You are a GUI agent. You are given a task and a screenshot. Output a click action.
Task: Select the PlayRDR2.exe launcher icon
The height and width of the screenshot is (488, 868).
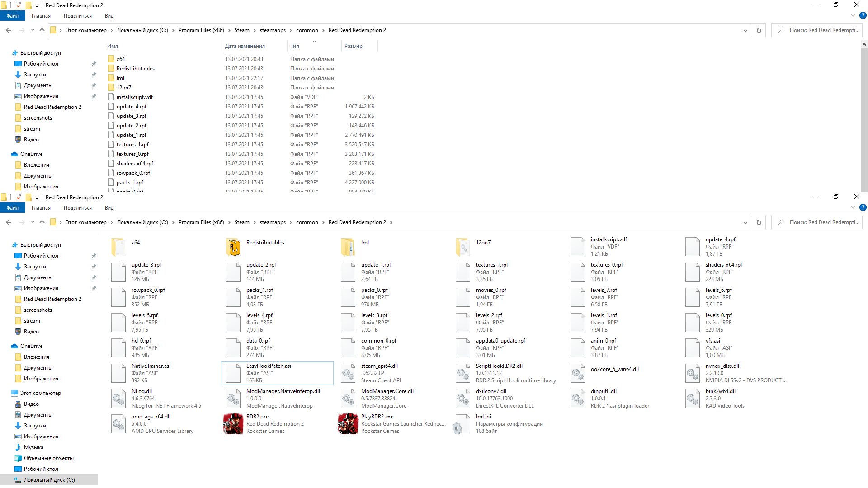pyautogui.click(x=348, y=424)
